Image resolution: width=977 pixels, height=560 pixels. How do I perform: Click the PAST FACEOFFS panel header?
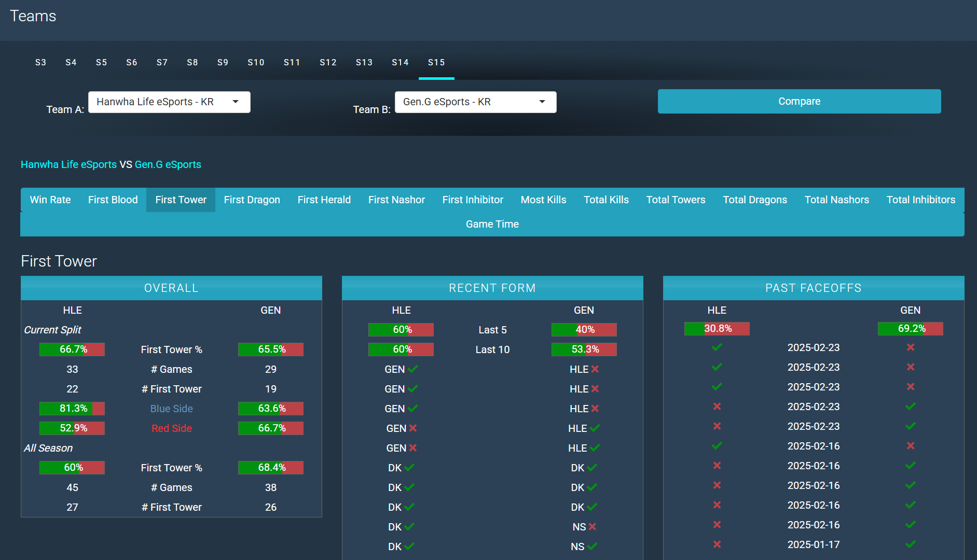coord(814,288)
